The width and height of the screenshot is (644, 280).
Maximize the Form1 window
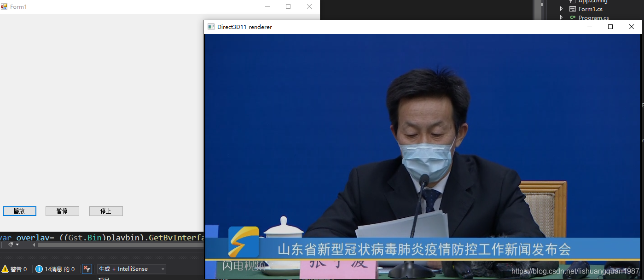click(x=288, y=6)
